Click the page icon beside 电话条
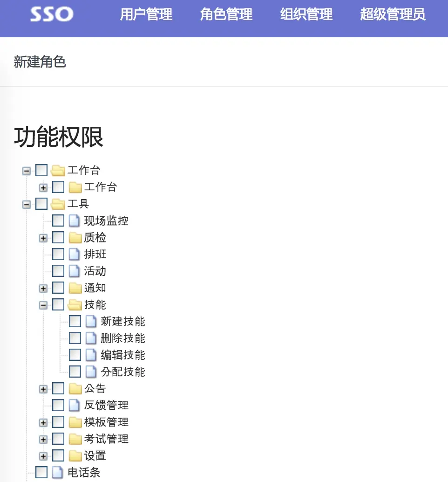This screenshot has width=448, height=482. (x=57, y=472)
